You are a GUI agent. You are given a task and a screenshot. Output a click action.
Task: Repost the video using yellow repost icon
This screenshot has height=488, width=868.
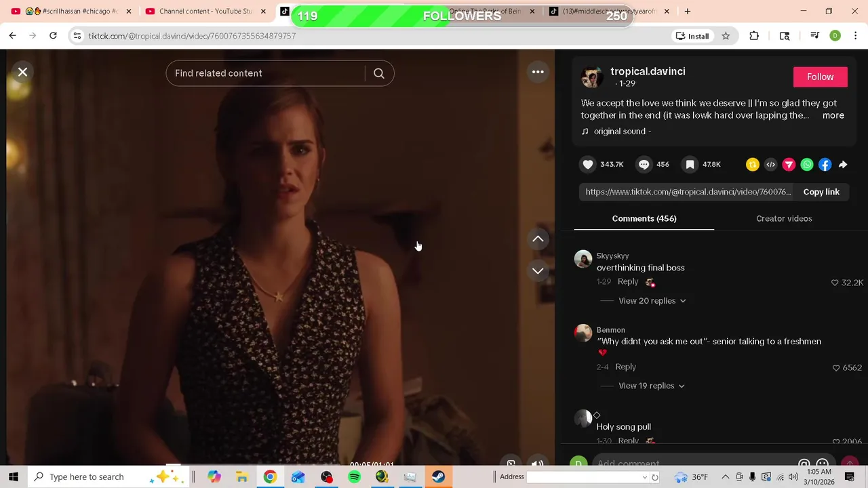[x=752, y=164]
